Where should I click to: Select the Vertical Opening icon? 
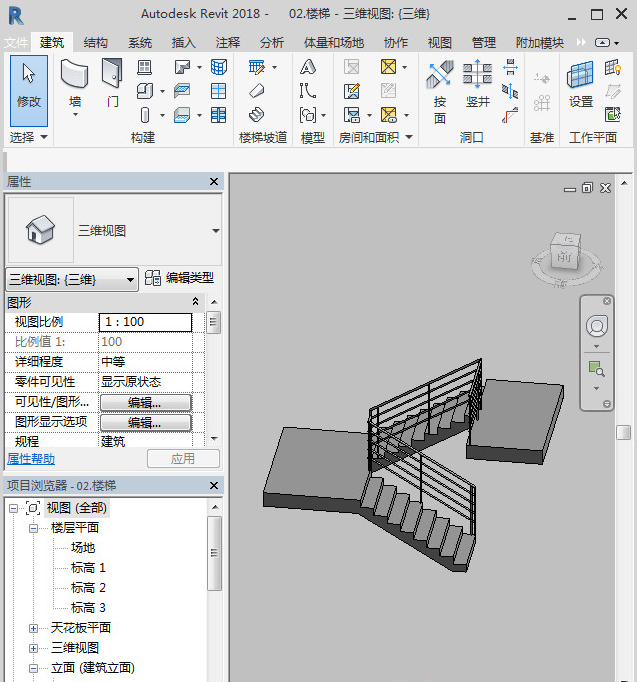[510, 91]
